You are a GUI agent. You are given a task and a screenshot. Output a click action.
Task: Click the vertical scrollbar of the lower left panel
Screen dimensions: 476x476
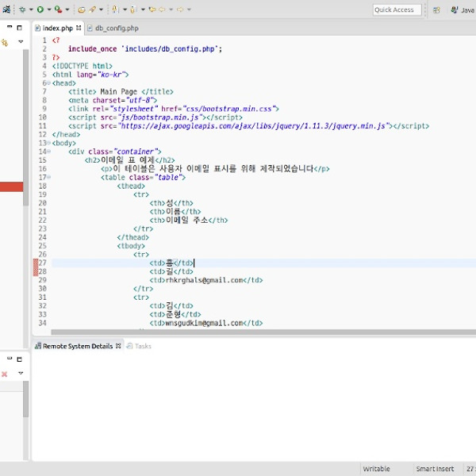26,399
